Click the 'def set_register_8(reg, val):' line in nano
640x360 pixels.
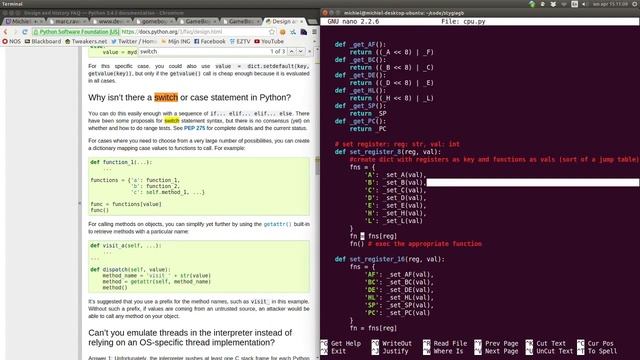point(388,152)
